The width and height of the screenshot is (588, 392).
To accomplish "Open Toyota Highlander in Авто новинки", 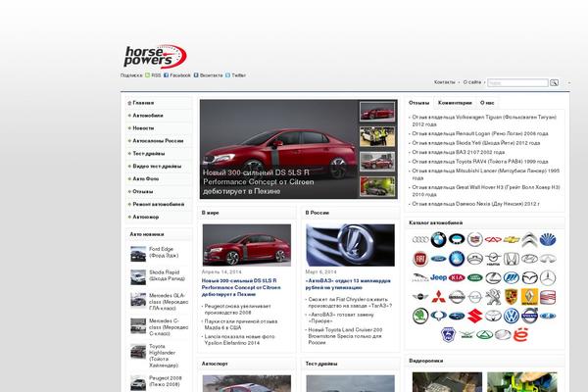I will (164, 356).
